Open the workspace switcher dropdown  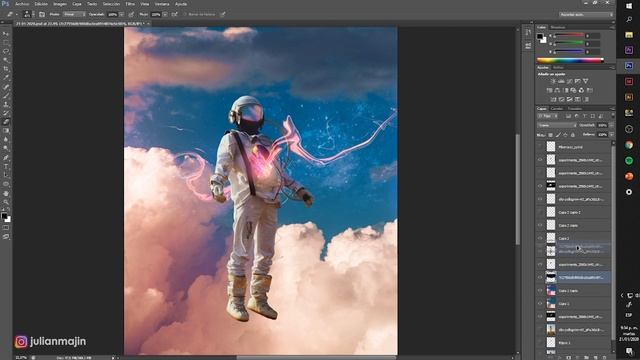586,14
